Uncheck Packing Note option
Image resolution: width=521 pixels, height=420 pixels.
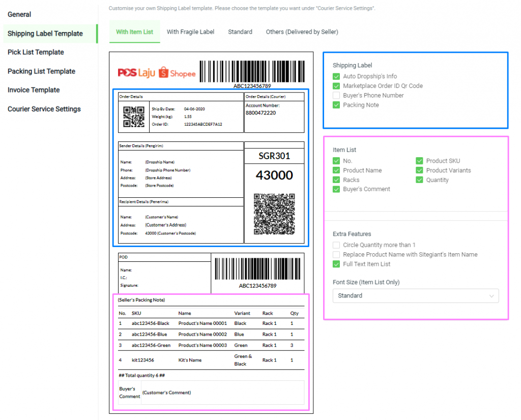[x=336, y=105]
